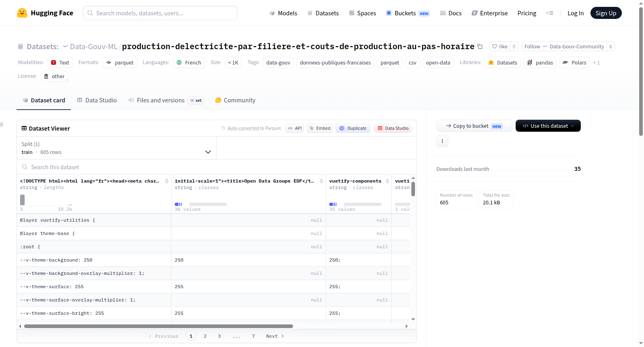Open the Dataset card tab
Image resolution: width=644 pixels, height=347 pixels.
pyautogui.click(x=43, y=100)
